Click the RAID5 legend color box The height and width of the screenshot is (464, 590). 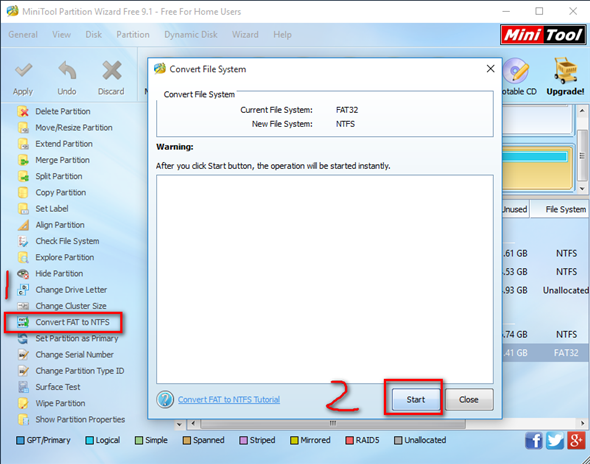[350, 440]
